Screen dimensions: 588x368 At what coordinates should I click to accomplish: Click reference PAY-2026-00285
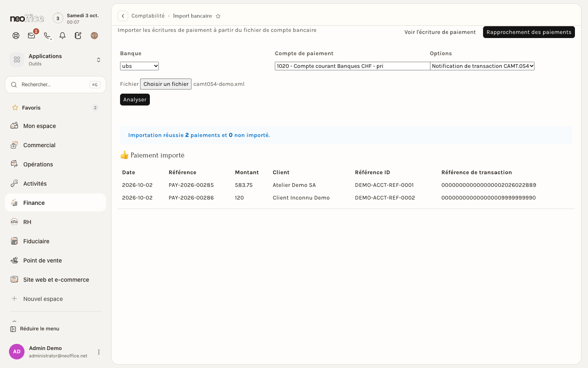pos(191,185)
